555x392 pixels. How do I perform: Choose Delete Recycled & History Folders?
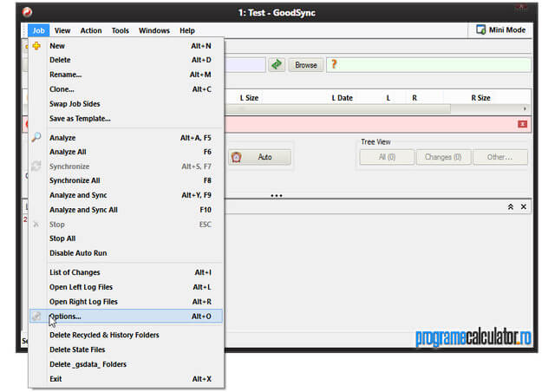pos(127,335)
